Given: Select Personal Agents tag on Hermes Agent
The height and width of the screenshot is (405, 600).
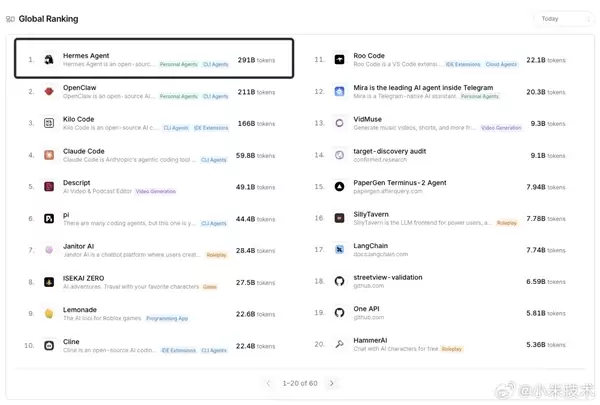Looking at the screenshot, I should coord(179,64).
